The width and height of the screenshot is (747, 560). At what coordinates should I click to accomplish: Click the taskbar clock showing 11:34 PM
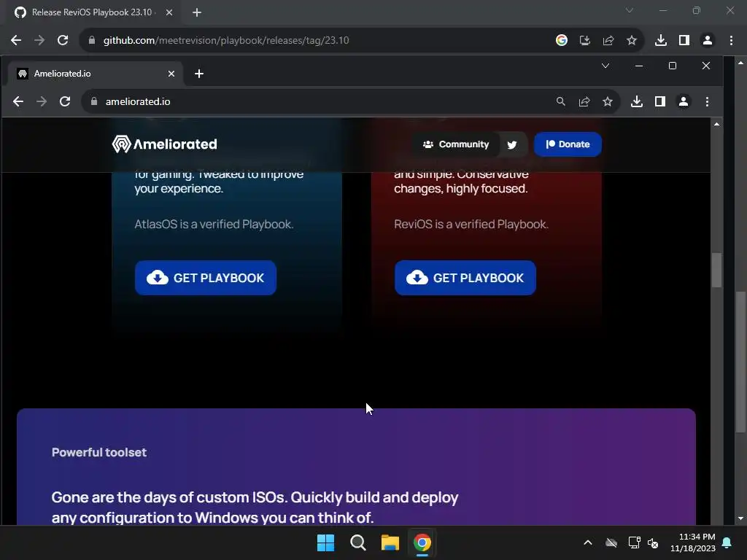click(693, 542)
